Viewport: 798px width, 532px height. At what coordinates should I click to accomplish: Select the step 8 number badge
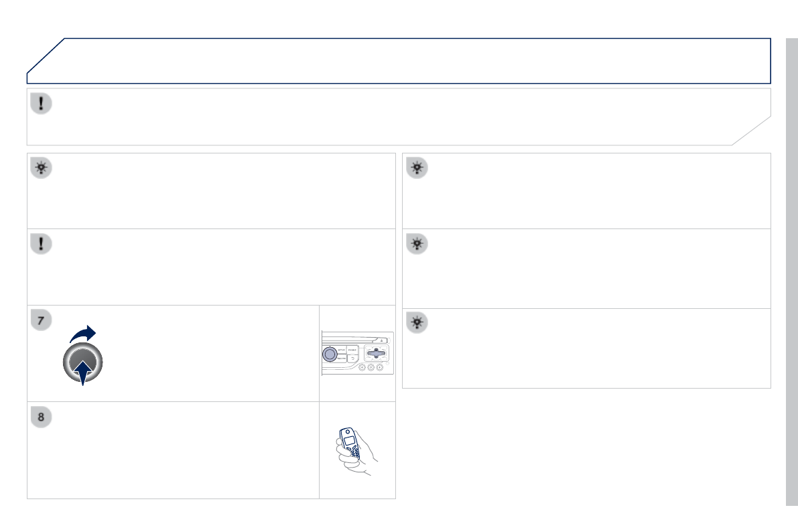click(42, 417)
